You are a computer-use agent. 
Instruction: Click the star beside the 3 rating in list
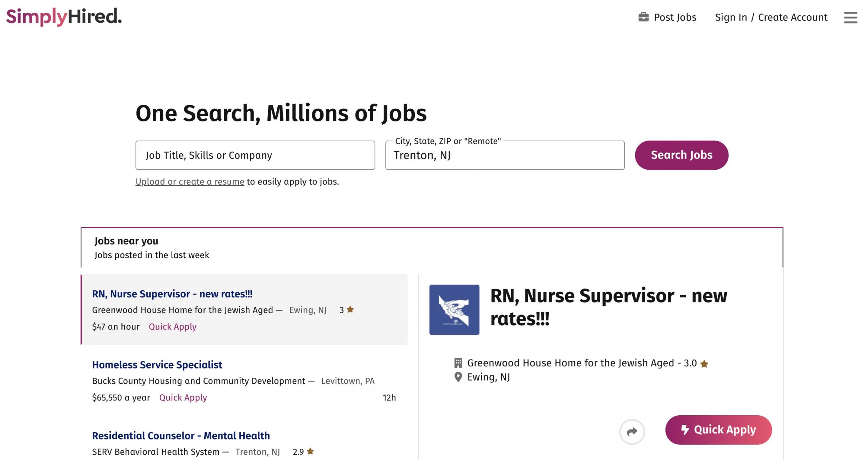coord(350,309)
